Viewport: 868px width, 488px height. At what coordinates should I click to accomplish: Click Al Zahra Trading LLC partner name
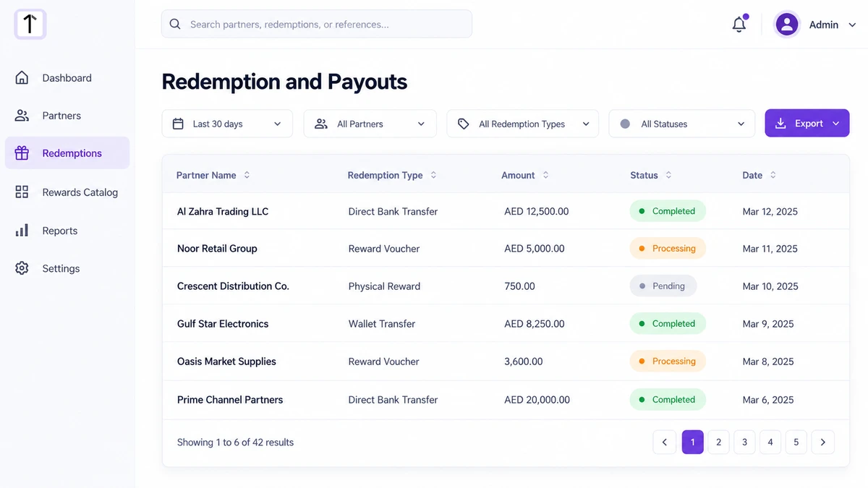pos(223,212)
